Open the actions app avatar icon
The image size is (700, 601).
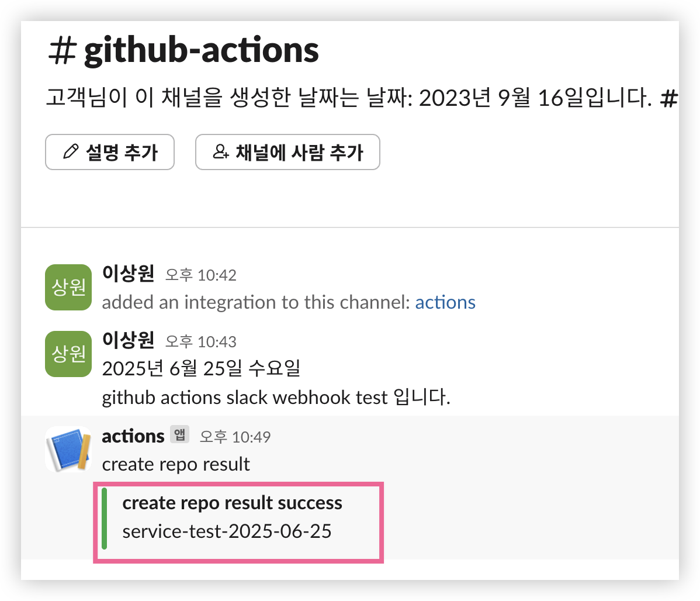click(x=68, y=449)
